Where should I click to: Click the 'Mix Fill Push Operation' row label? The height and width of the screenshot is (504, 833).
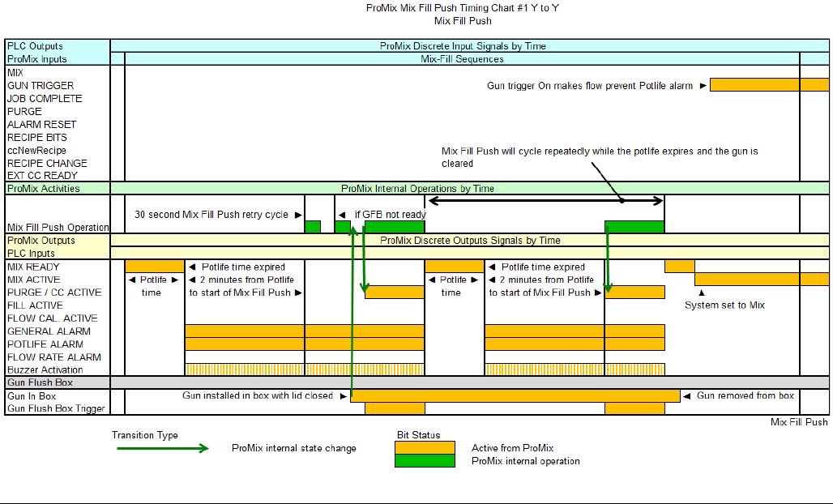pos(58,228)
